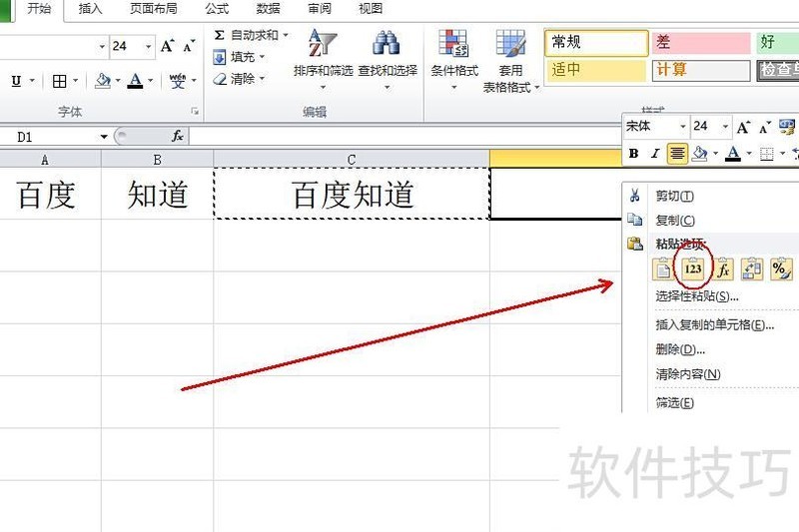Open mini toolbar font size 24 dropdown
Screen dimensions: 799x532
pos(725,126)
